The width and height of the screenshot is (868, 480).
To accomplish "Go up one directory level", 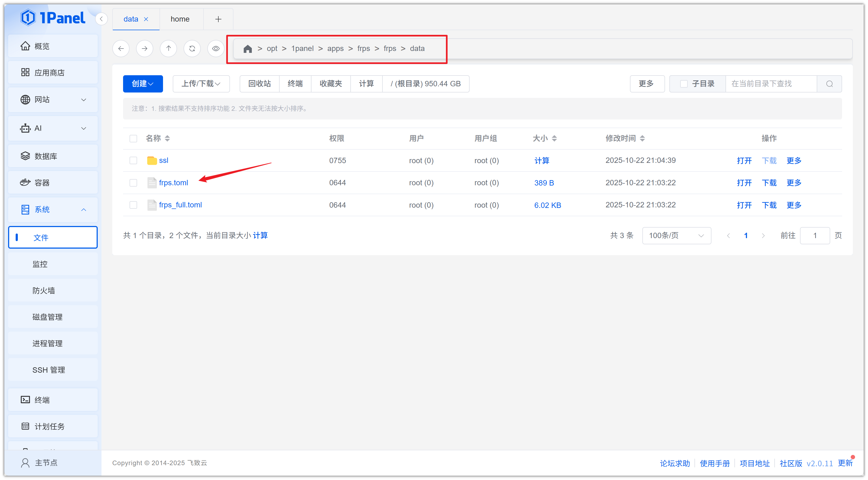I will (x=168, y=49).
